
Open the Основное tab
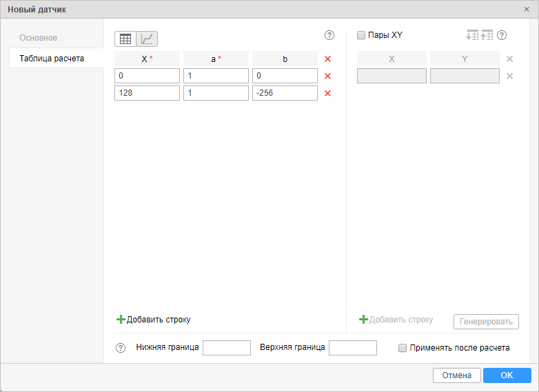pyautogui.click(x=38, y=38)
